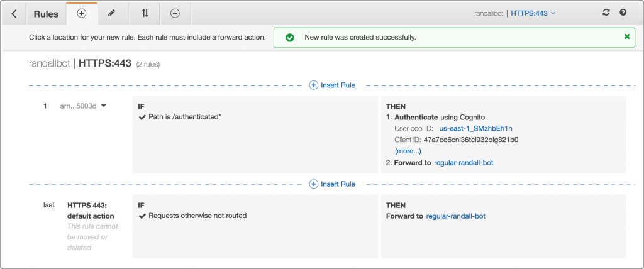
Task: Expand the (more...) authenticate details
Action: (408, 151)
